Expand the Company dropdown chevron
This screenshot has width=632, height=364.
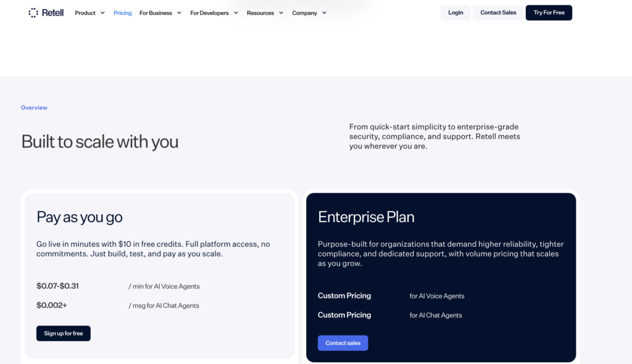pos(324,13)
